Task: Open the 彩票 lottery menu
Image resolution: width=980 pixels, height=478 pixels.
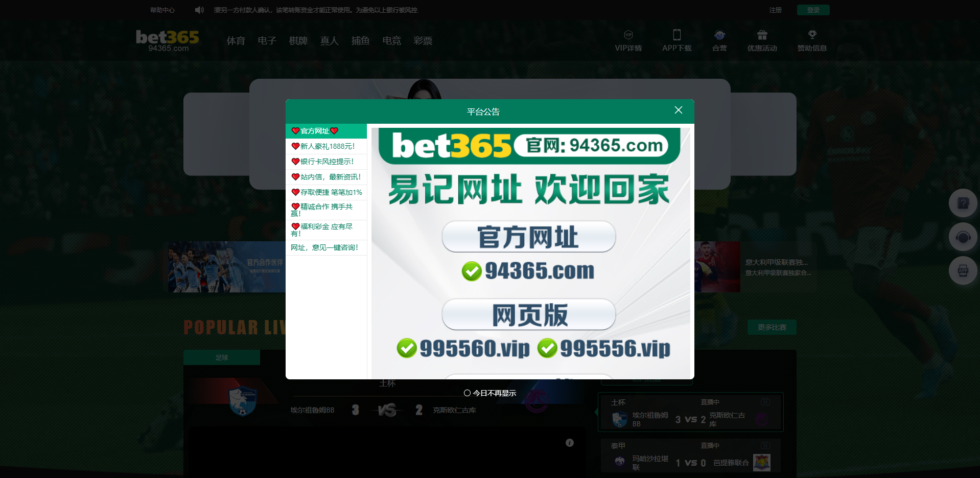Action: [x=423, y=41]
